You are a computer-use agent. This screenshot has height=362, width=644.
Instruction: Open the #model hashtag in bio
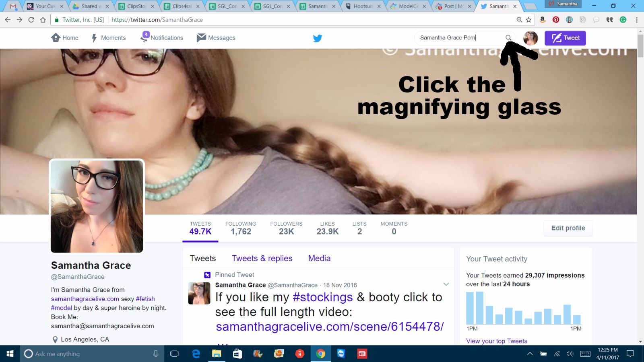click(x=62, y=308)
